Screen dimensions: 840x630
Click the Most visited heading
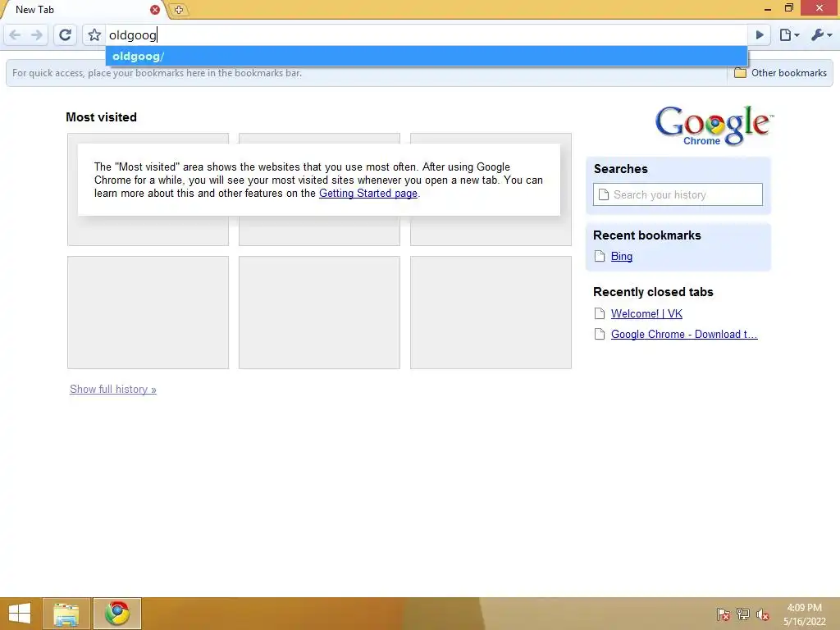pos(101,117)
